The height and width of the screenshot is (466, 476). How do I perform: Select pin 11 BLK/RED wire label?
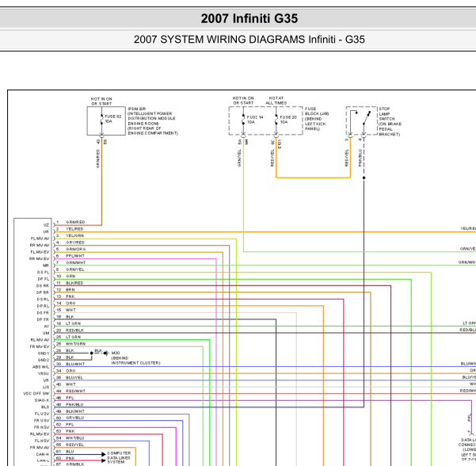[74, 283]
